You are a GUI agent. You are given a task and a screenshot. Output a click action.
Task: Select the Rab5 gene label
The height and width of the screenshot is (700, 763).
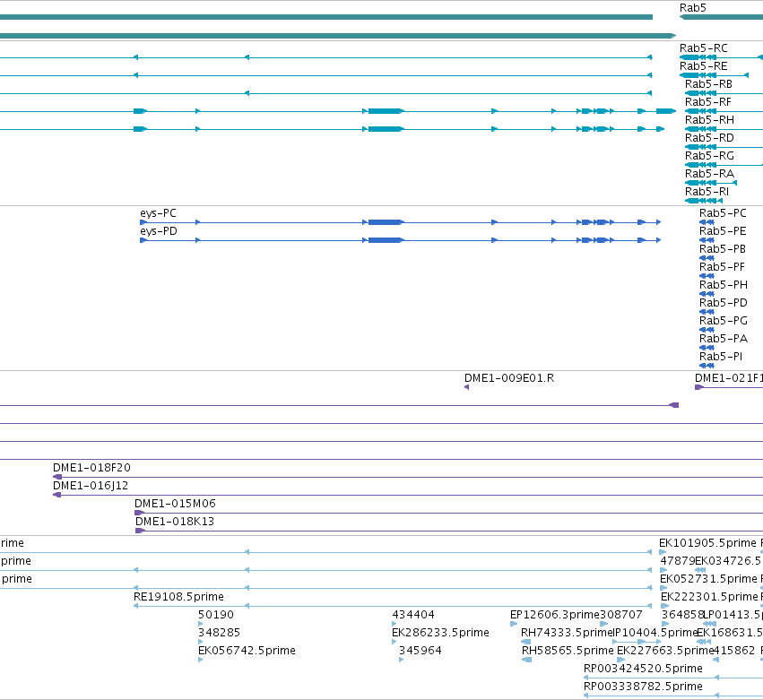[692, 8]
